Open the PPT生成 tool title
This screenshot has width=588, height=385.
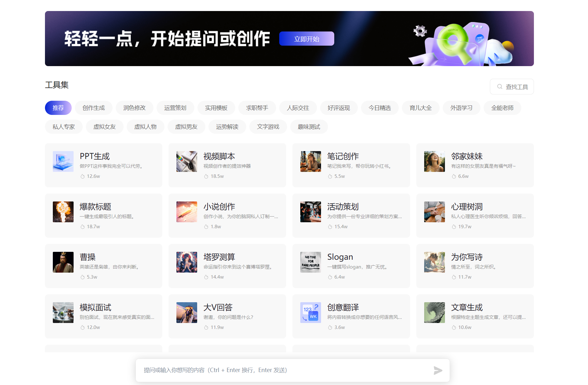pyautogui.click(x=95, y=156)
